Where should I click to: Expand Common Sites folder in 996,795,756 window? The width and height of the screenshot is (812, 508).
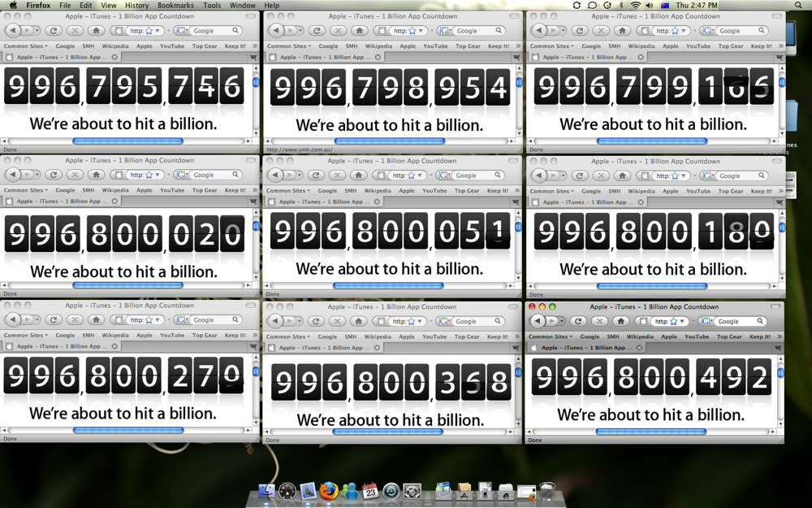click(26, 46)
